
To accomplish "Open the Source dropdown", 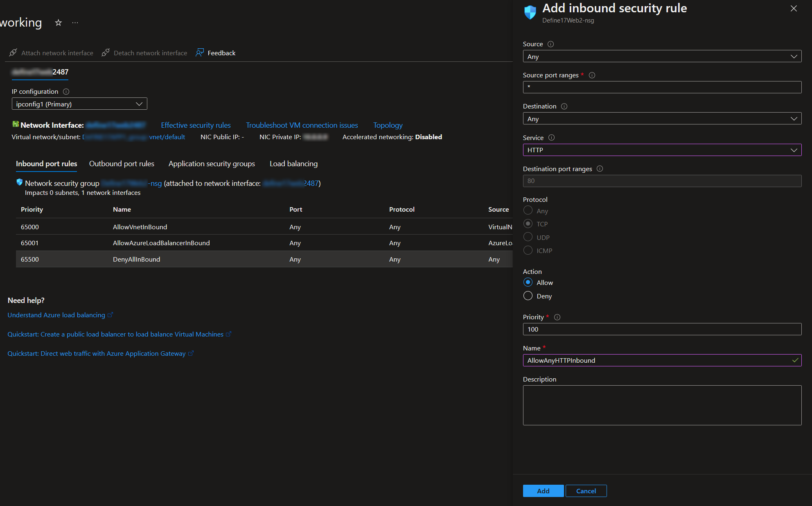I will point(662,56).
